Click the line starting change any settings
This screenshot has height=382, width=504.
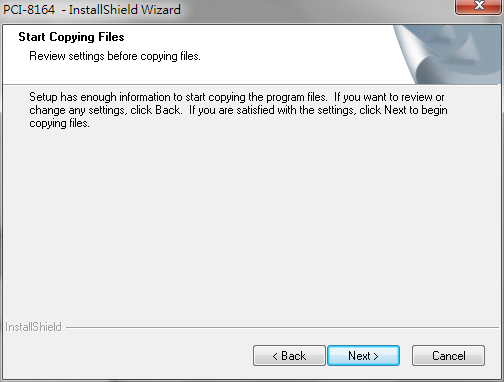point(238,110)
